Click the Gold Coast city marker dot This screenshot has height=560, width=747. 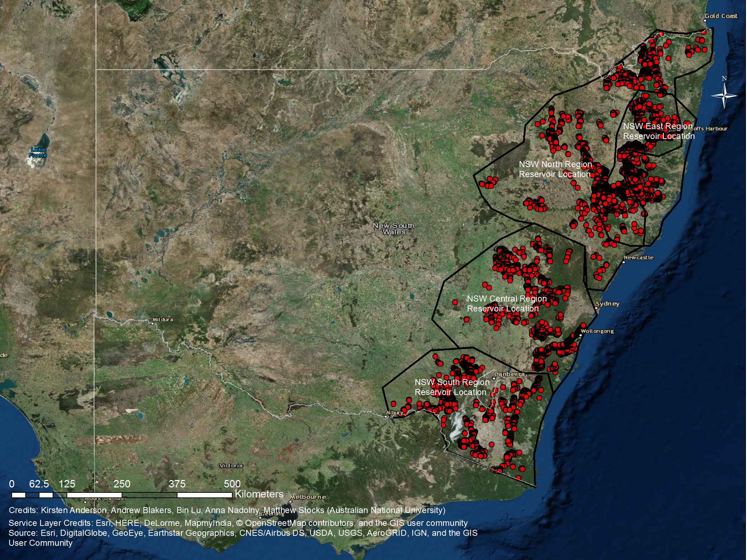(x=705, y=21)
